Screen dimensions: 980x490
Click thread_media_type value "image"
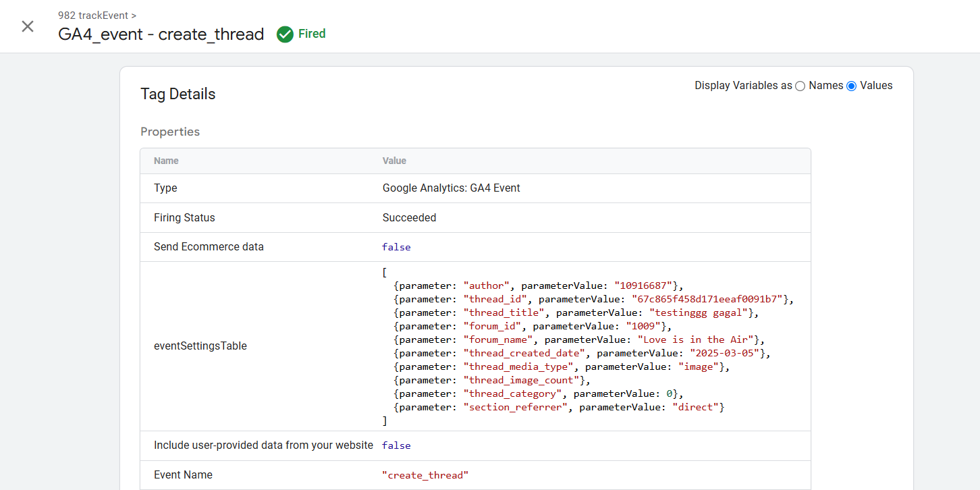point(699,366)
